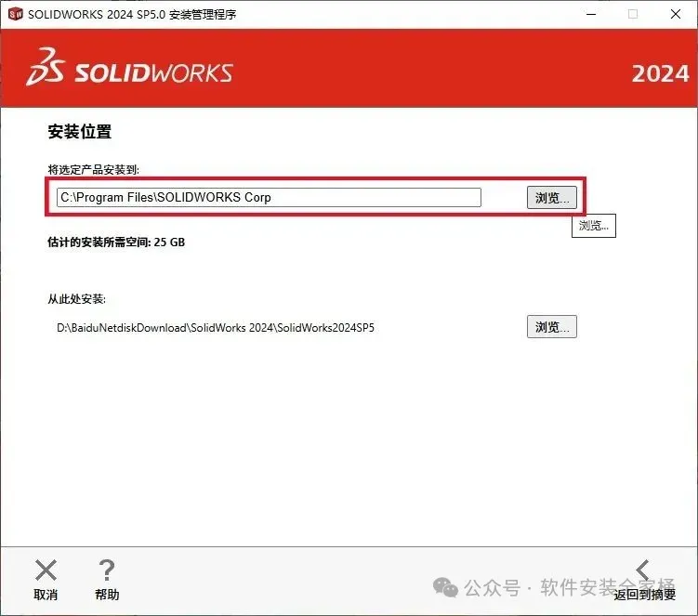Screen dimensions: 698x616
Task: Click the 浏览... tooltip popup
Action: [x=594, y=226]
